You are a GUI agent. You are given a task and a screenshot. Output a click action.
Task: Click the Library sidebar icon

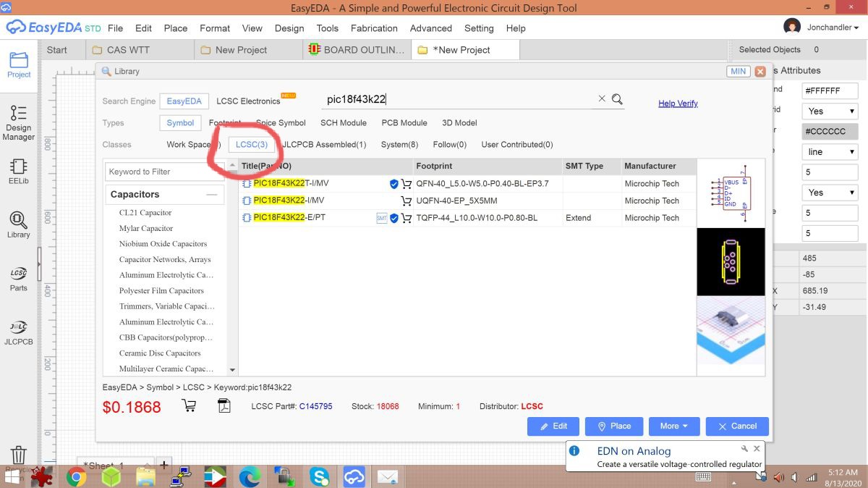point(19,225)
